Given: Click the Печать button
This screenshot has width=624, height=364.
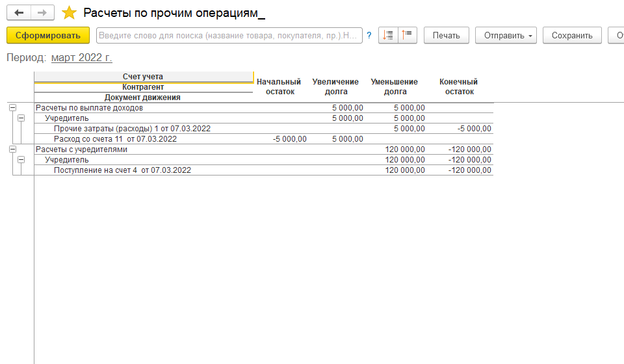Looking at the screenshot, I should pyautogui.click(x=446, y=36).
